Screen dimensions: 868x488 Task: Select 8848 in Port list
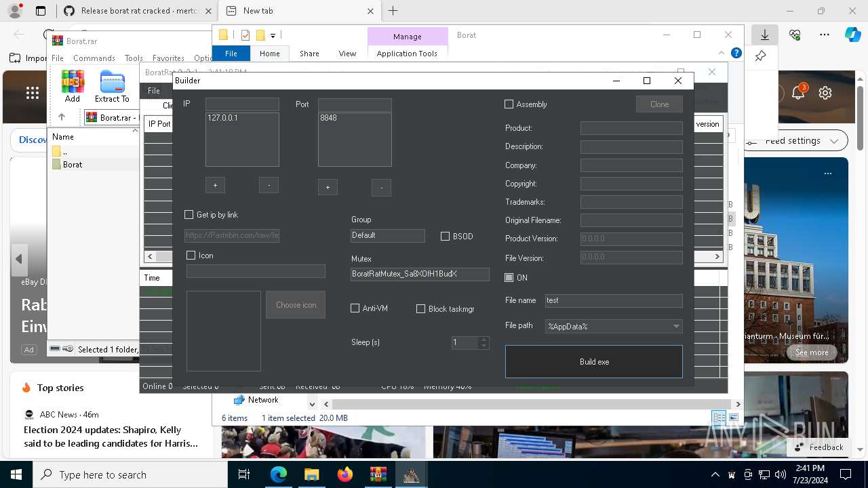[329, 118]
